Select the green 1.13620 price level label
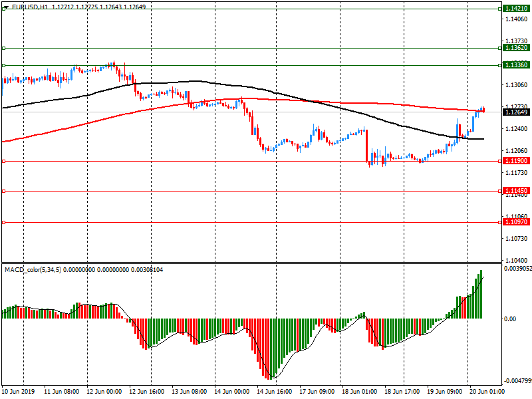This screenshot has width=532, height=399. 516,48
